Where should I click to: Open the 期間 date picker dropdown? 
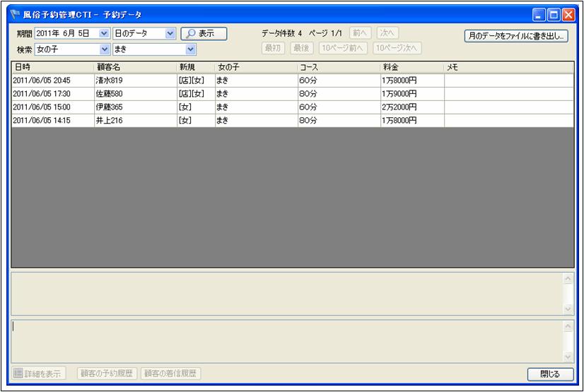pos(105,33)
